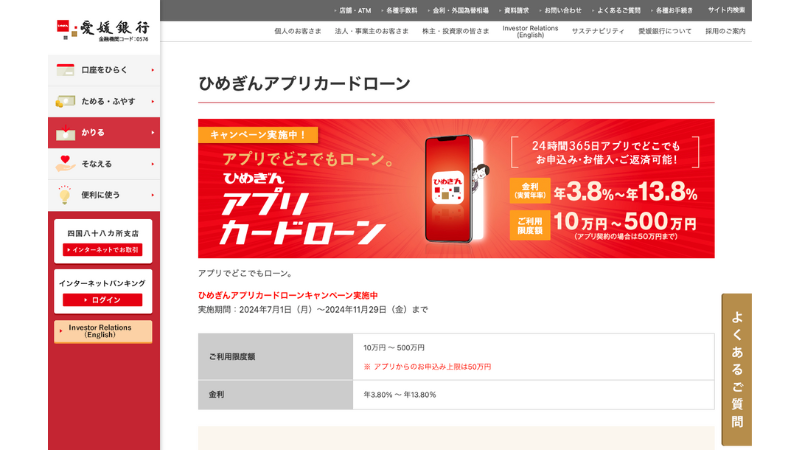Click the card icon beside 口座をひらく
This screenshot has width=800, height=450.
(x=65, y=70)
